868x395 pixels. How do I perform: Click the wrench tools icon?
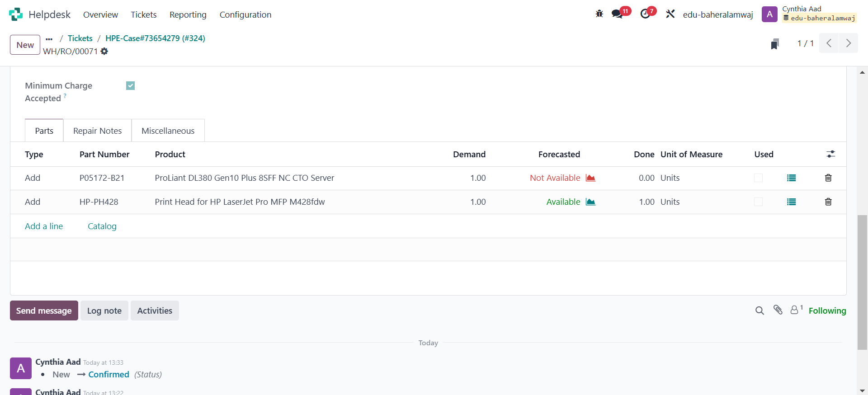(670, 14)
